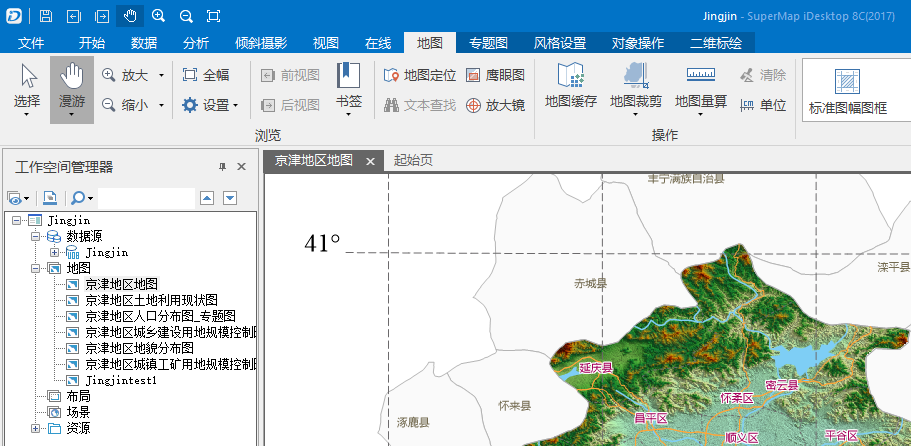Screen dimensions: 911x446
Task: Expand the 资源 tree node
Action: pos(35,429)
